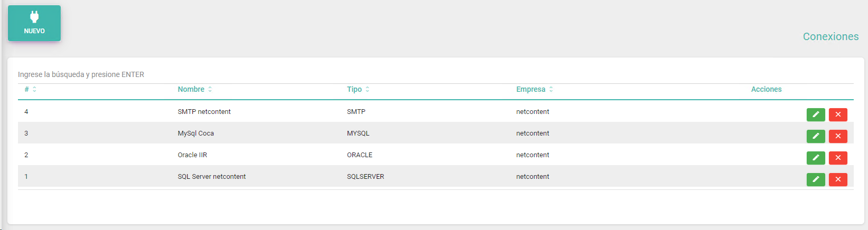Click the NUEVO plug icon button

pos(34,23)
